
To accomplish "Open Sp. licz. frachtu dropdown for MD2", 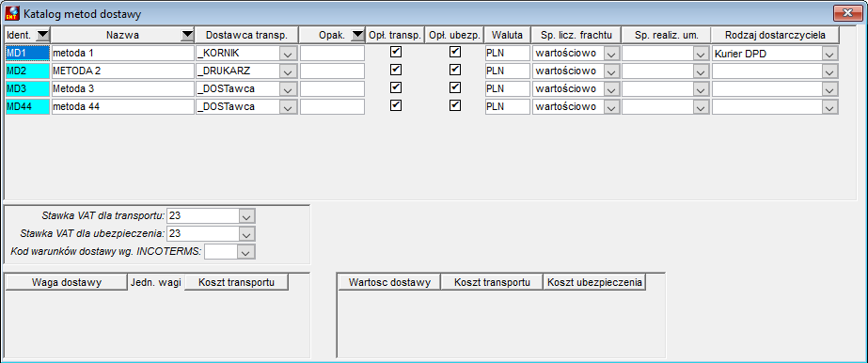I will click(611, 71).
